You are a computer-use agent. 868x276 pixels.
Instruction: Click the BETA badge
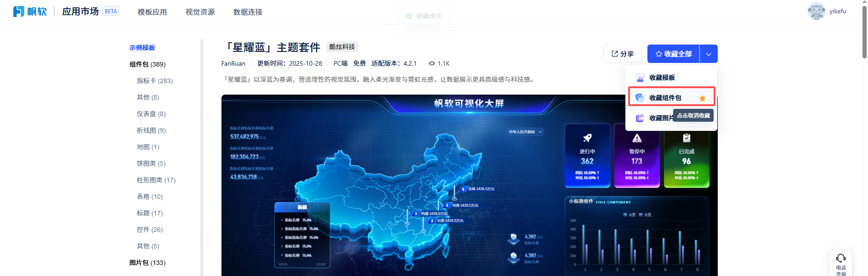coord(111,11)
